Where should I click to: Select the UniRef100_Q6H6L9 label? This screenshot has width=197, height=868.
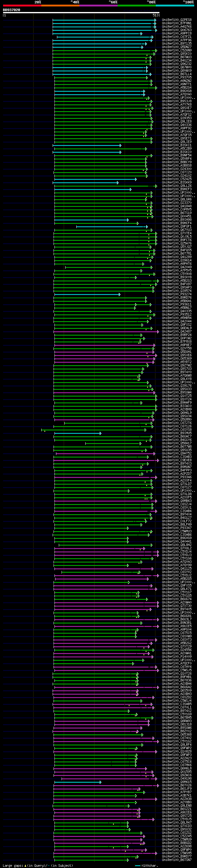(x=177, y=413)
